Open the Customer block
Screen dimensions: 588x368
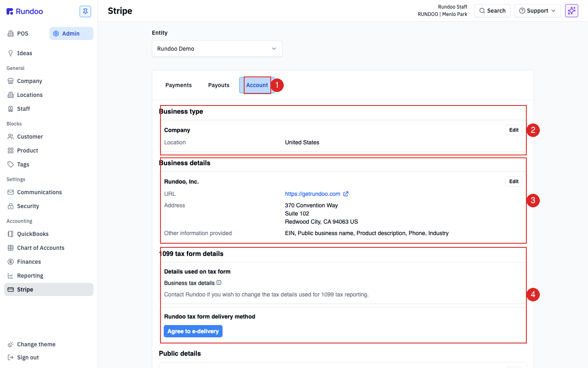tap(49, 137)
